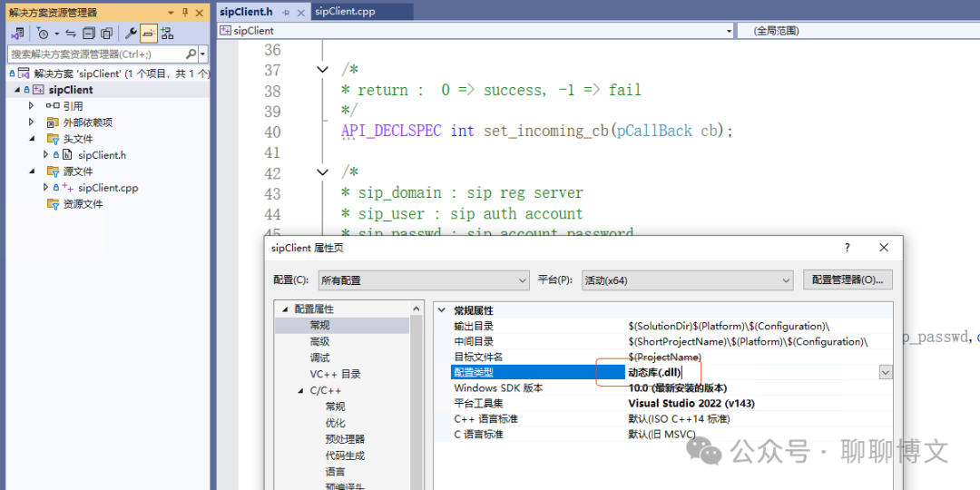
Task: Switch to the sipClient.h editor tab
Action: click(x=246, y=11)
